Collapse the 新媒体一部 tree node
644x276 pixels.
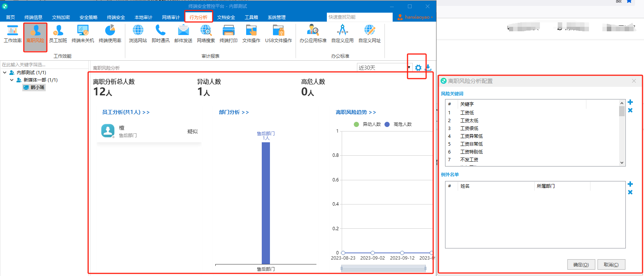point(12,80)
